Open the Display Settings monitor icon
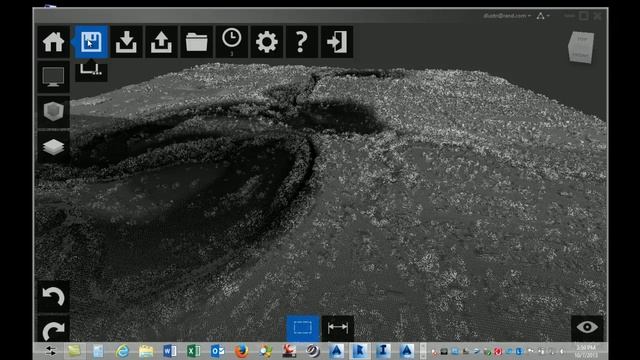The height and width of the screenshot is (360, 640). (x=53, y=77)
